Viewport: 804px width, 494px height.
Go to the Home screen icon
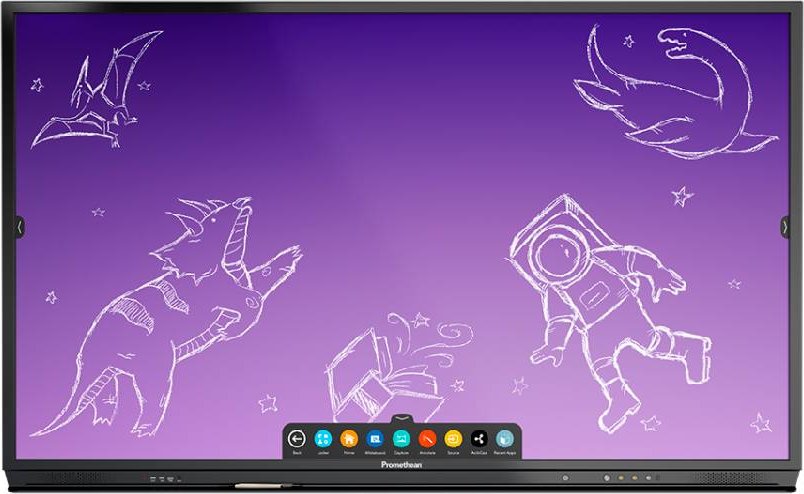coord(349,438)
